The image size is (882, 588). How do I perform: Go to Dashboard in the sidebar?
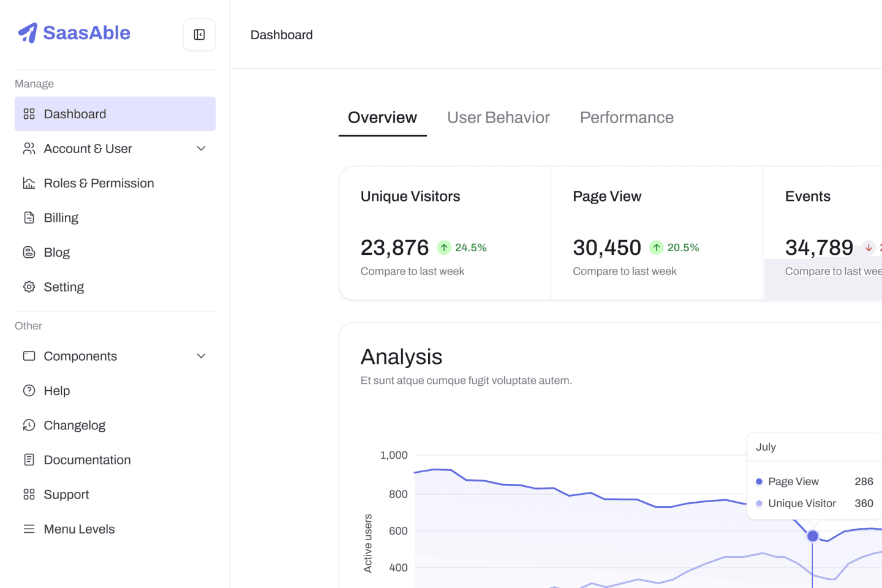[x=115, y=114]
